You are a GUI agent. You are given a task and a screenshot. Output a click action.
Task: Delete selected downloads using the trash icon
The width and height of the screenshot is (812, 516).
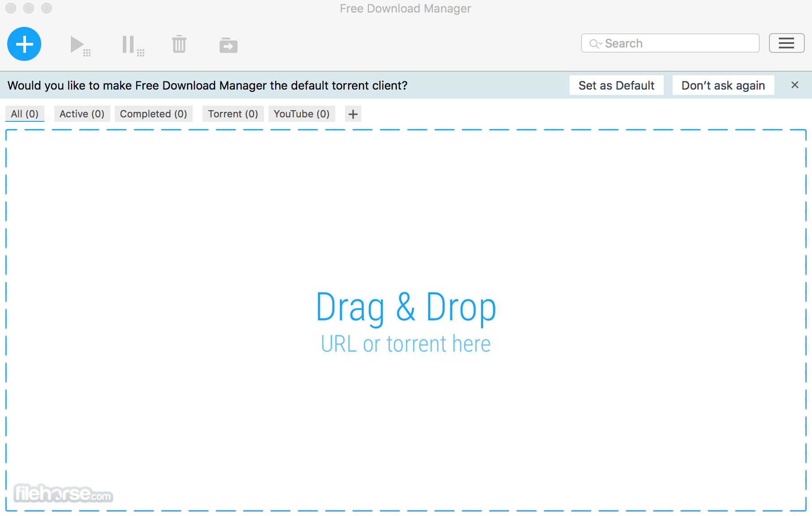pyautogui.click(x=179, y=44)
